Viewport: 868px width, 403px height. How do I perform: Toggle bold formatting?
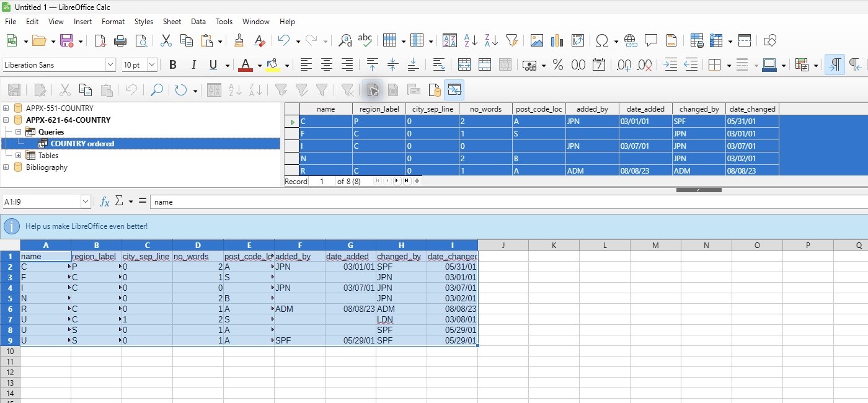173,64
